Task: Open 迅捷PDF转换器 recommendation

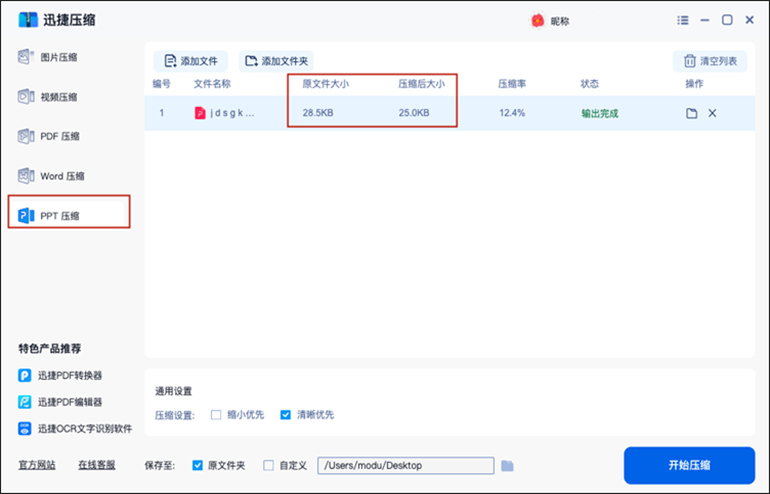Action: pos(60,376)
